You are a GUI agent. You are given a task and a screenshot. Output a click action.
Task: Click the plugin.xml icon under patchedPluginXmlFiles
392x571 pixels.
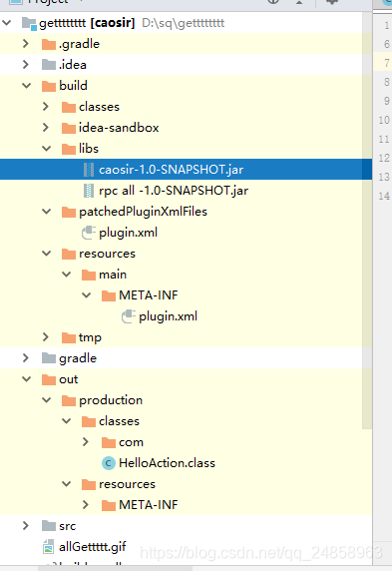click(x=89, y=233)
